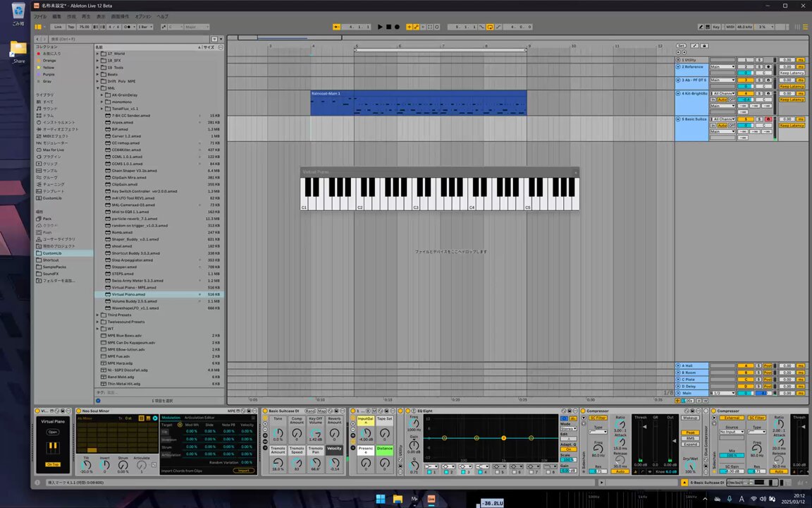Viewport: 812px width, 508px height.
Task: Open File Explorer from the taskbar
Action: coord(398,499)
